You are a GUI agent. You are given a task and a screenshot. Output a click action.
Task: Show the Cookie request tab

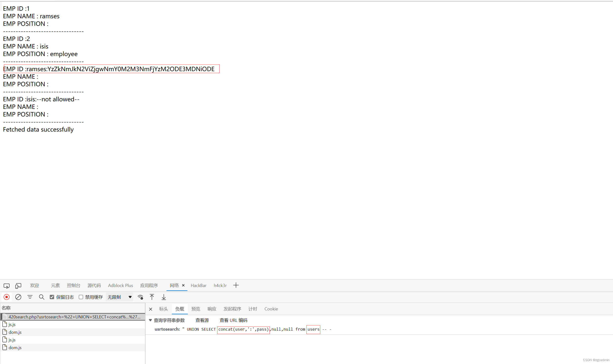[x=271, y=309]
